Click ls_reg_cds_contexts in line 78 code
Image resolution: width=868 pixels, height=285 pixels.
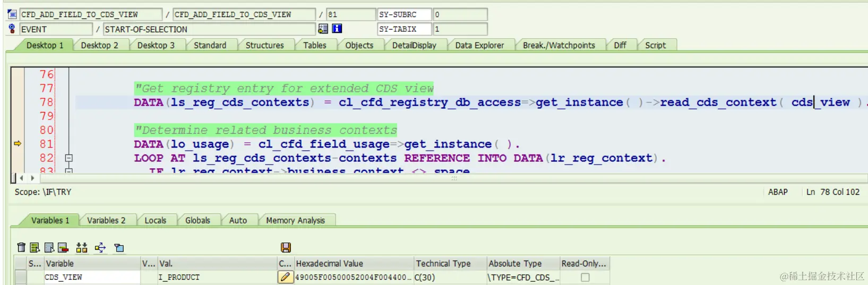tap(240, 102)
